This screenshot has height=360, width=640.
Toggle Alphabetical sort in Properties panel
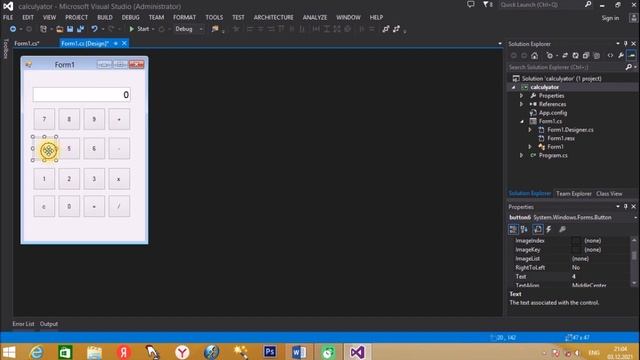524,229
